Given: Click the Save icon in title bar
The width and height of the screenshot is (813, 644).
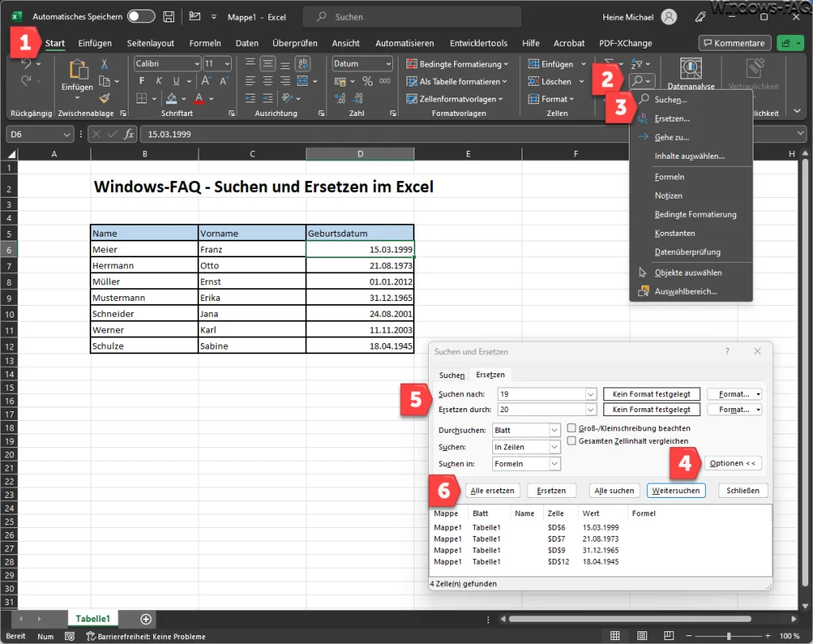Looking at the screenshot, I should pyautogui.click(x=168, y=17).
